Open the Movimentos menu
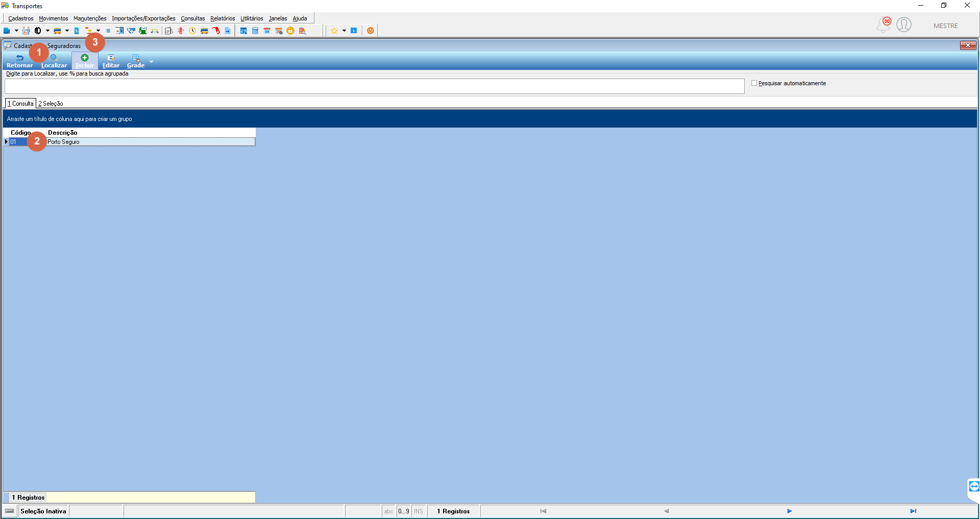Image resolution: width=980 pixels, height=519 pixels. point(54,18)
